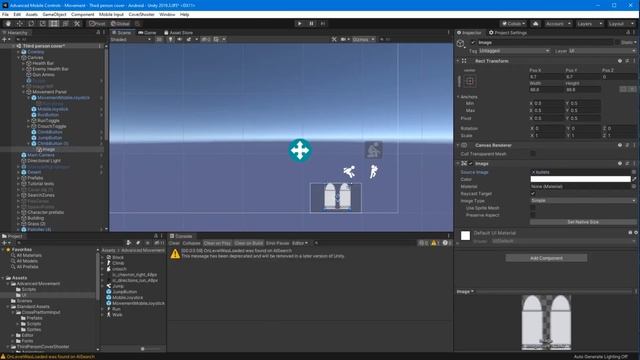Open the Account dropdown

(x=558, y=24)
